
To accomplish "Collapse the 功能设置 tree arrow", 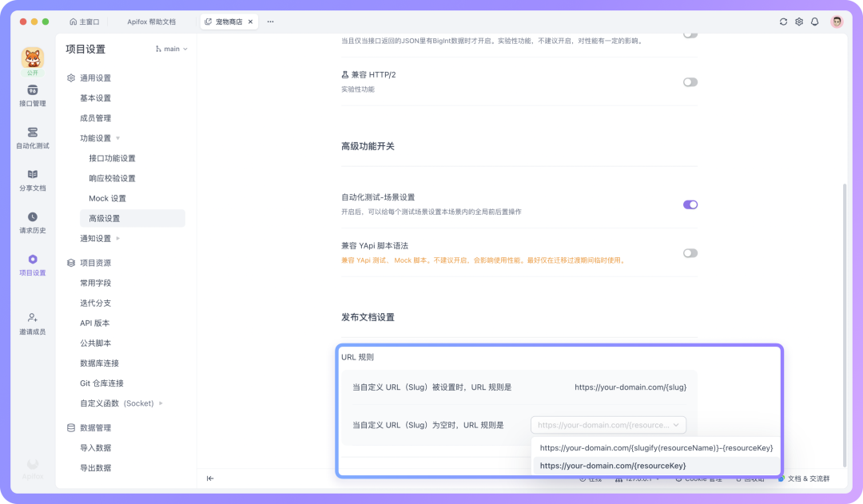I will (x=117, y=138).
